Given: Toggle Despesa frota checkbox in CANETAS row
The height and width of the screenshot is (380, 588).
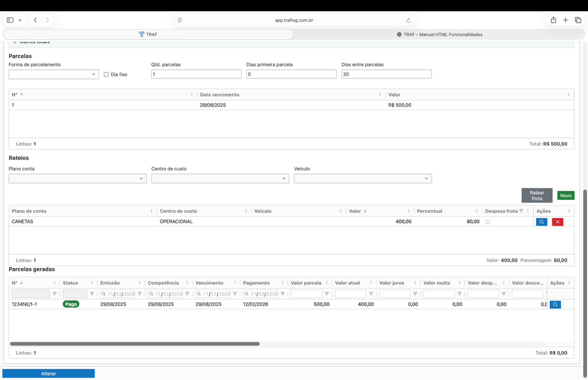Looking at the screenshot, I should coord(488,222).
